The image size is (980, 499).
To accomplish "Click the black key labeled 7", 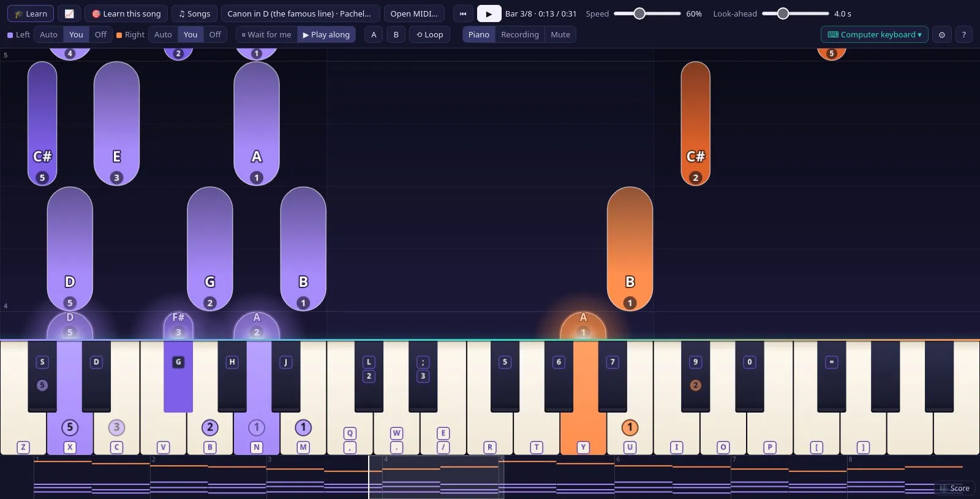I will coord(612,376).
